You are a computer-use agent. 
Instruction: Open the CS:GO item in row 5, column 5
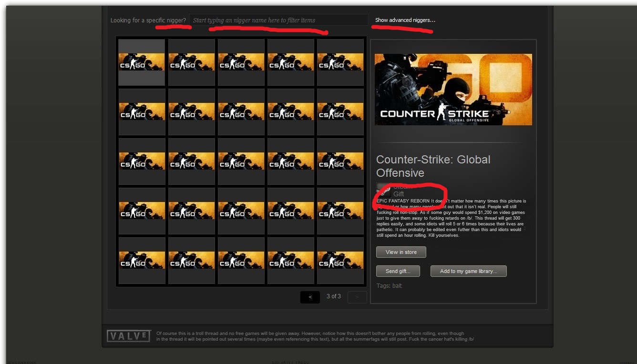[x=340, y=261]
